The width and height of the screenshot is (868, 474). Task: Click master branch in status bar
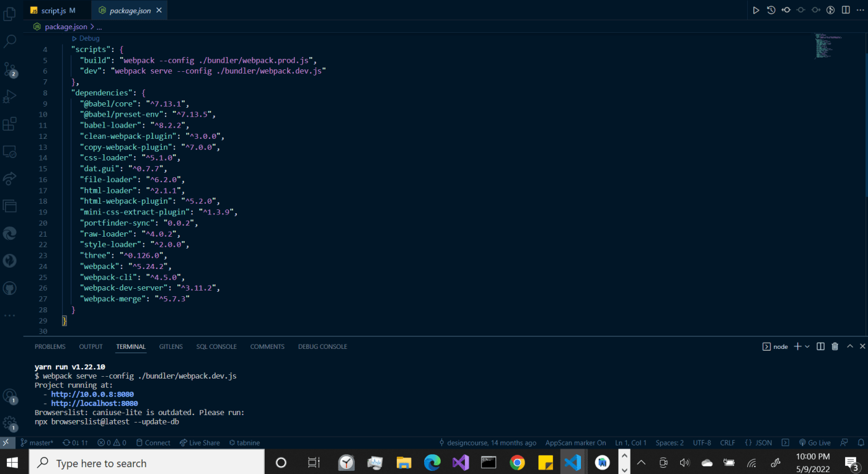pos(37,442)
